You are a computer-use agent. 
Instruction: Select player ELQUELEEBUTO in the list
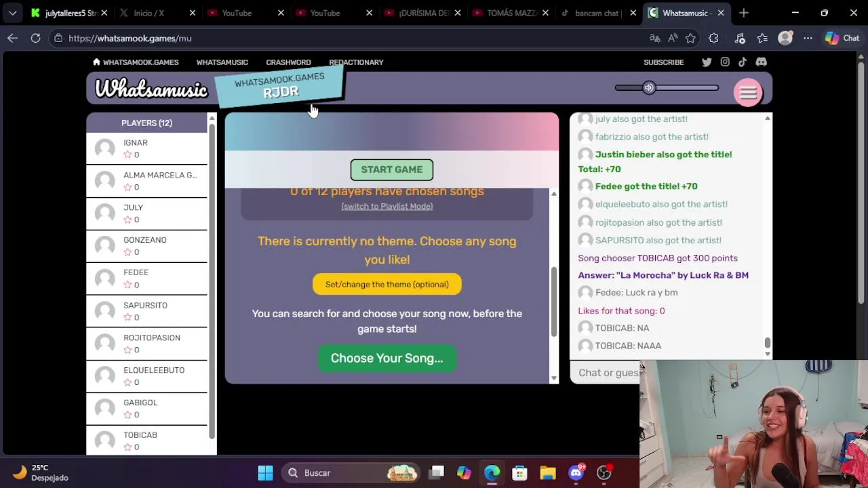(x=146, y=376)
